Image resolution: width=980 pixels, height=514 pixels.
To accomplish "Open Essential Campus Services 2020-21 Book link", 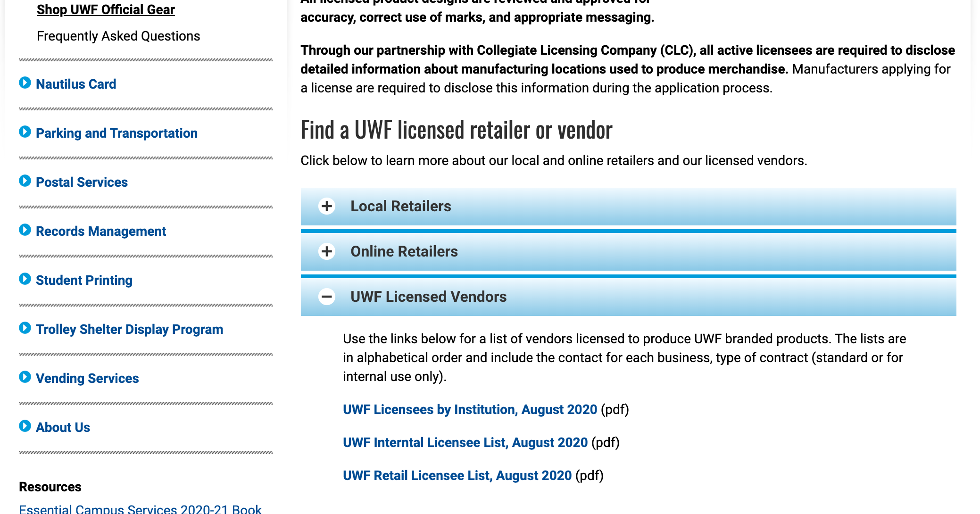I will 140,509.
